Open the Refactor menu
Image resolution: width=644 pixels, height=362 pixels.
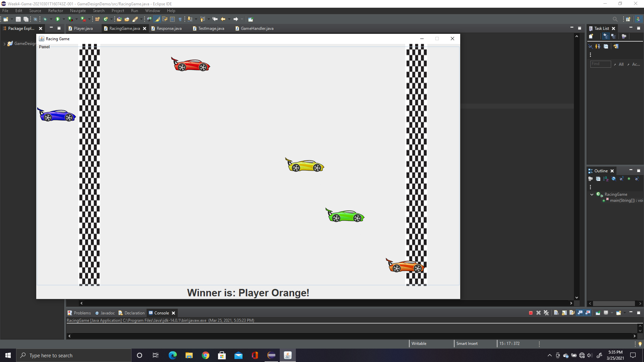tap(55, 11)
